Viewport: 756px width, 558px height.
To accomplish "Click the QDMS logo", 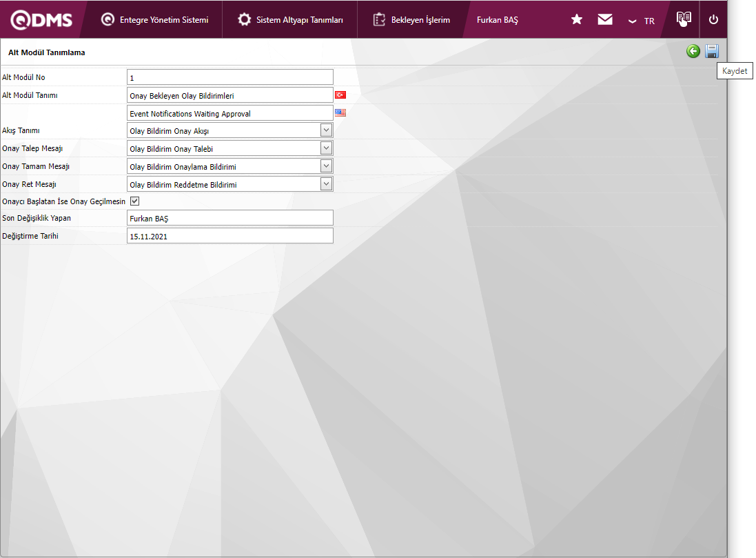I will pyautogui.click(x=41, y=20).
